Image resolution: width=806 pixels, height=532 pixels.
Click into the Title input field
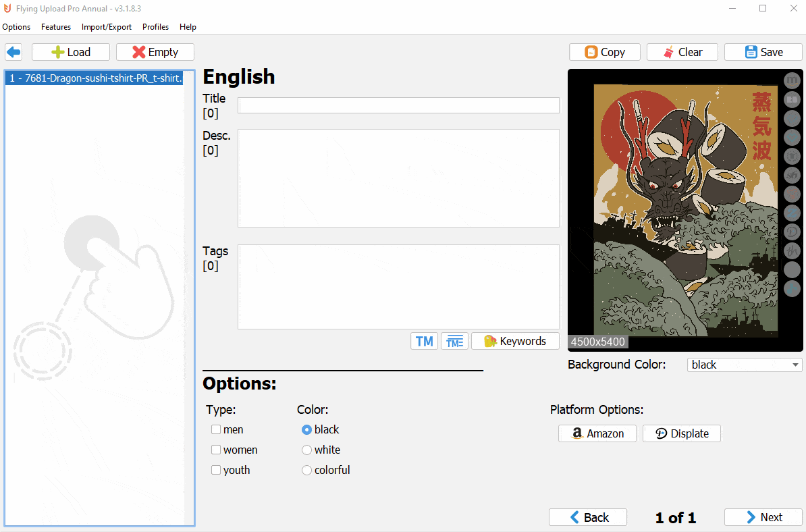point(398,105)
